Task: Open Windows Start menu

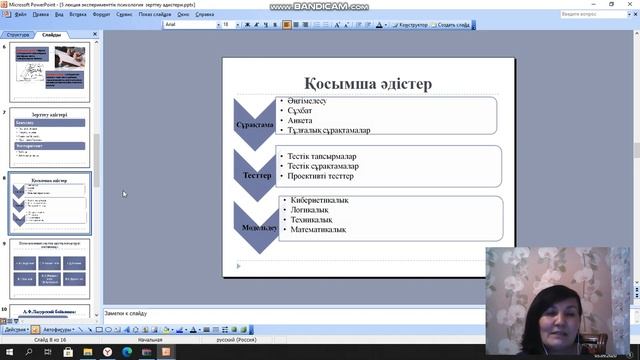Action: [9, 352]
